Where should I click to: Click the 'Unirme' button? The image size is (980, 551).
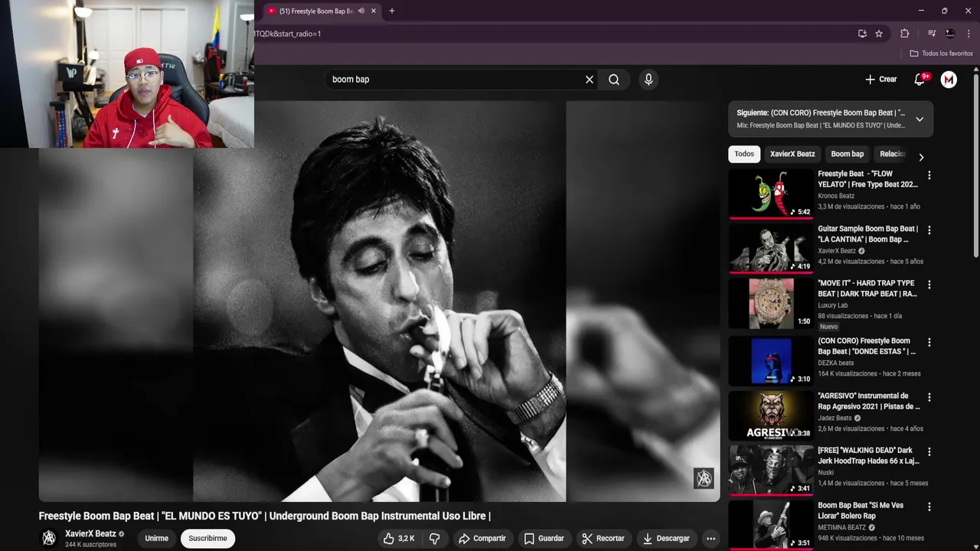[156, 539]
